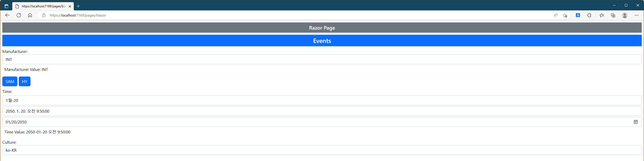Click the blue translate extension icon
This screenshot has height=161, width=644.
point(578,15)
